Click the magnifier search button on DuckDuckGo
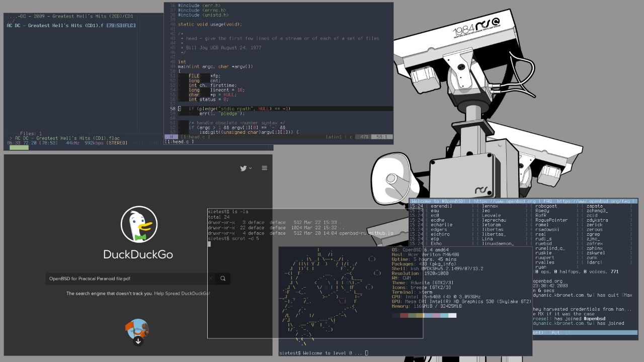The width and height of the screenshot is (644, 362). (223, 278)
